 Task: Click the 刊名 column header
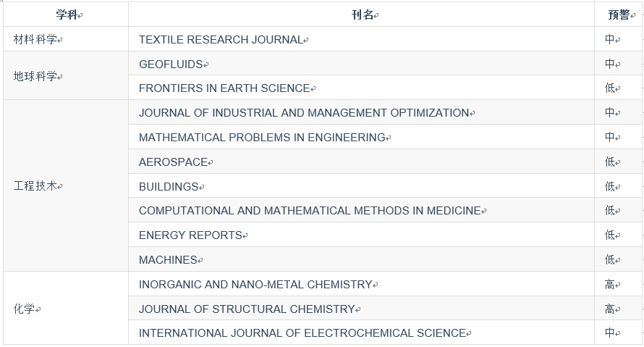pyautogui.click(x=362, y=15)
